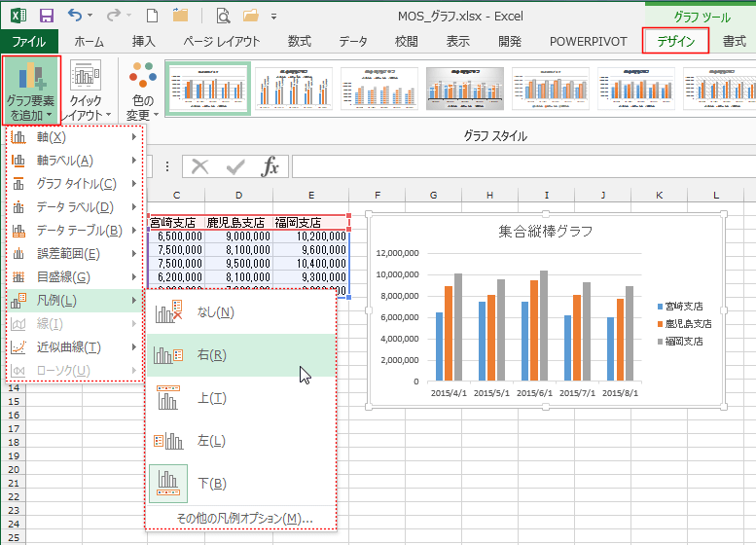The image size is (756, 545).
Task: Click the formula bar cancel X icon
Action: click(x=200, y=166)
